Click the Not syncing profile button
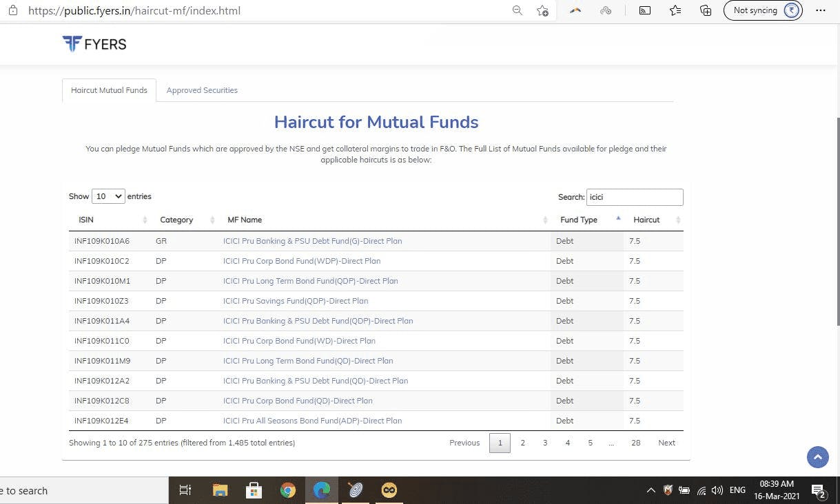840x504 pixels. point(763,10)
